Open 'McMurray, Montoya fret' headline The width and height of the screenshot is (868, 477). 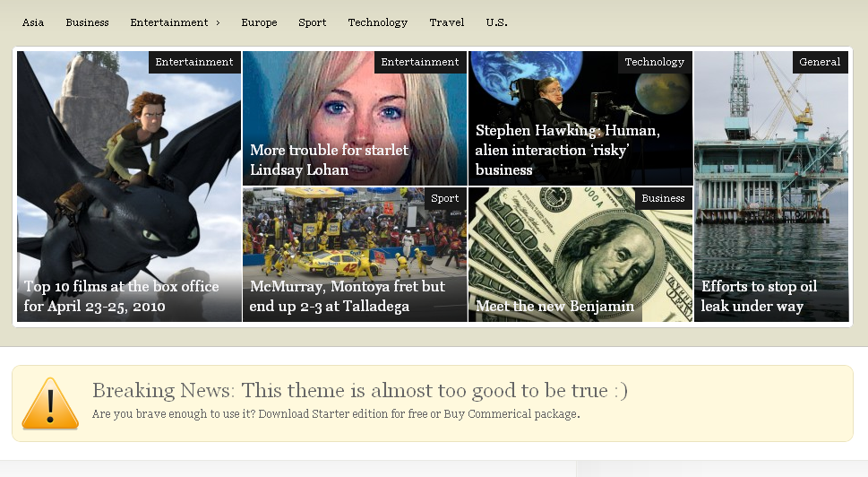click(347, 297)
